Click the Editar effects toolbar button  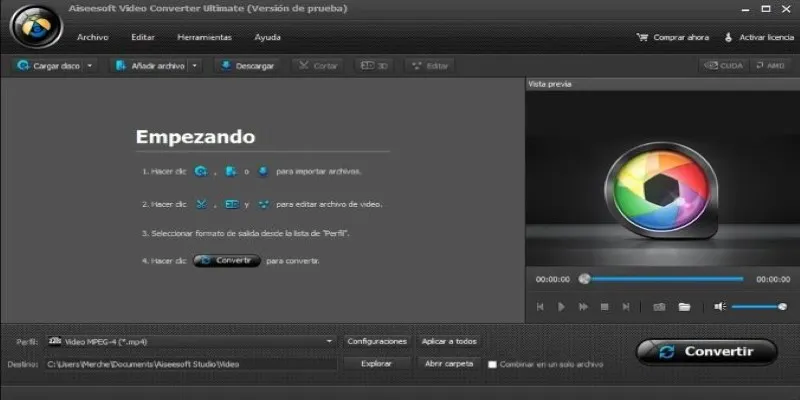pos(430,66)
